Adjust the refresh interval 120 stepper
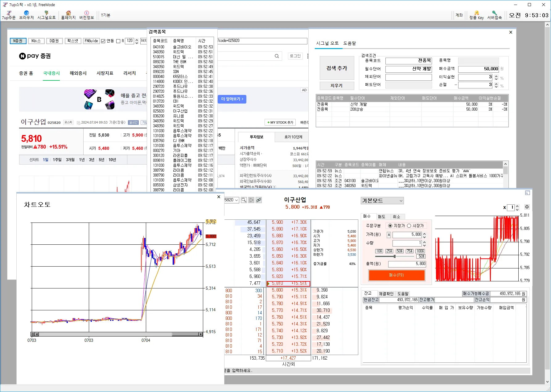Screen dimensions: 551x392 click(x=137, y=41)
